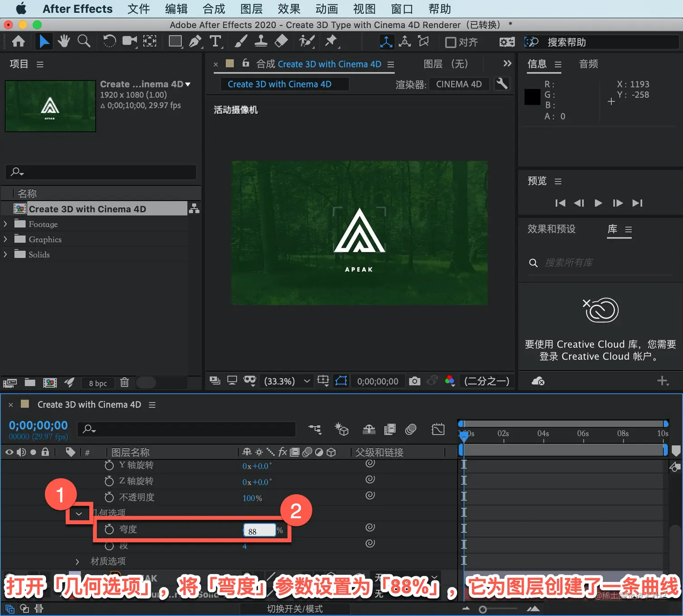Click 8 bpc color depth button
The height and width of the screenshot is (616, 683).
pos(98,383)
